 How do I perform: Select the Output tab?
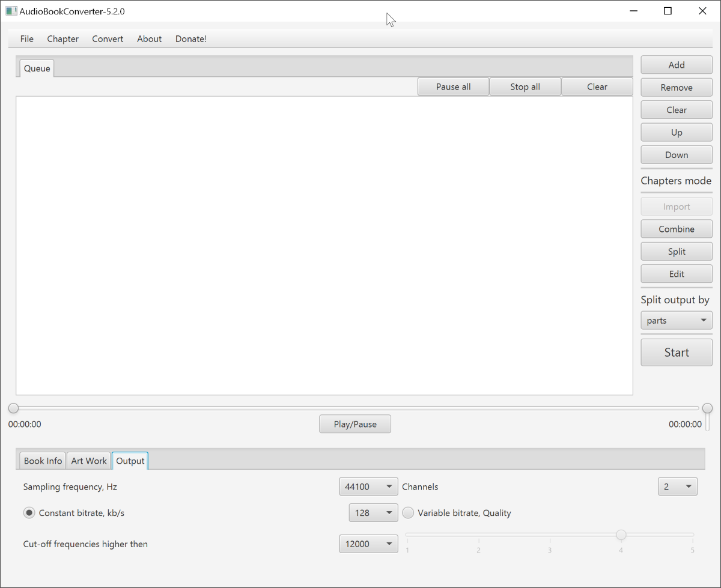point(130,461)
